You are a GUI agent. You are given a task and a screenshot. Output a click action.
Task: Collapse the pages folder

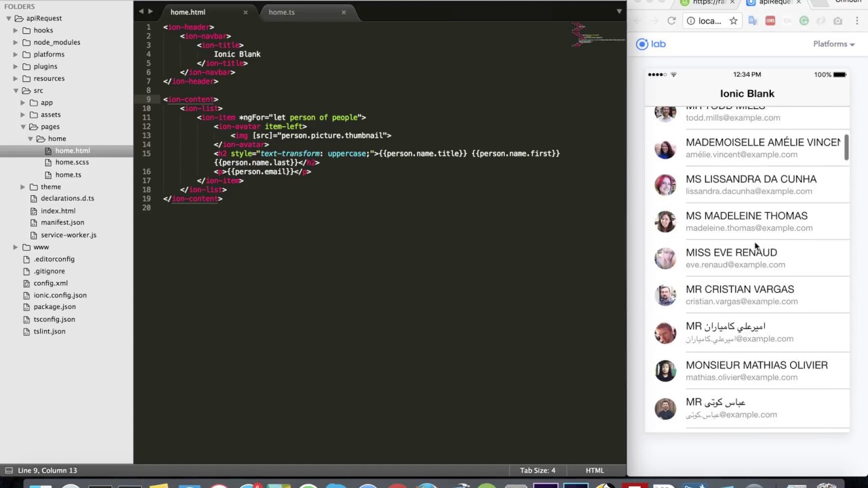click(22, 127)
